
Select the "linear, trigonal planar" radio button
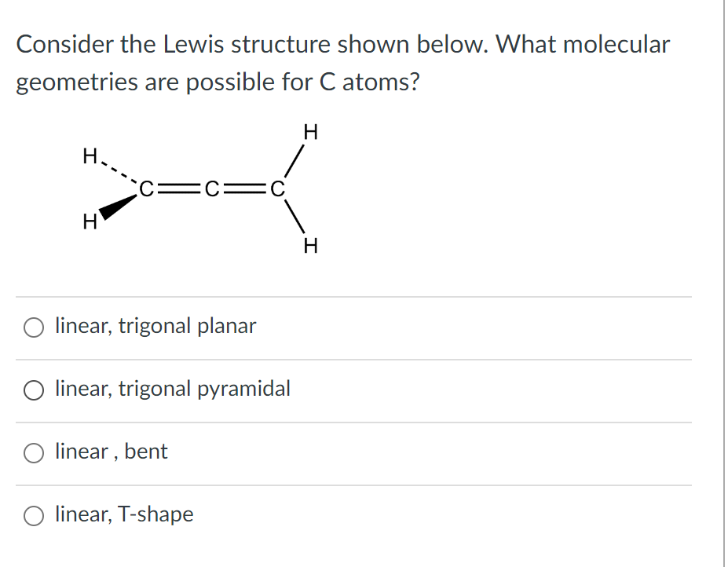(33, 327)
